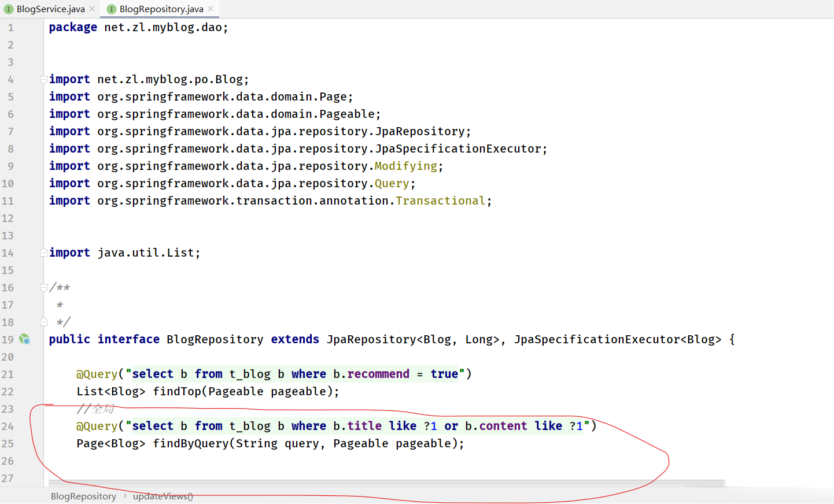834x504 pixels.
Task: Toggle the closing comment fold marker at line 18
Action: click(43, 322)
